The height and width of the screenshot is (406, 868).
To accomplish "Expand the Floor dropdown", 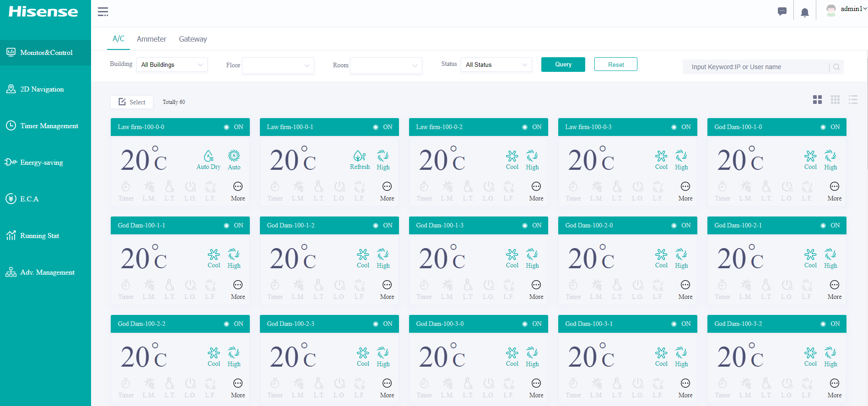I will tap(278, 65).
